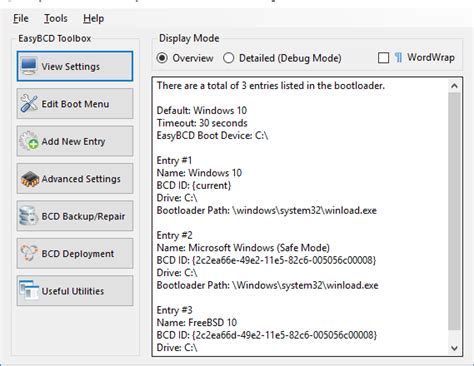474x366 pixels.
Task: Click the 'Entry #2' heading
Action: pos(174,235)
